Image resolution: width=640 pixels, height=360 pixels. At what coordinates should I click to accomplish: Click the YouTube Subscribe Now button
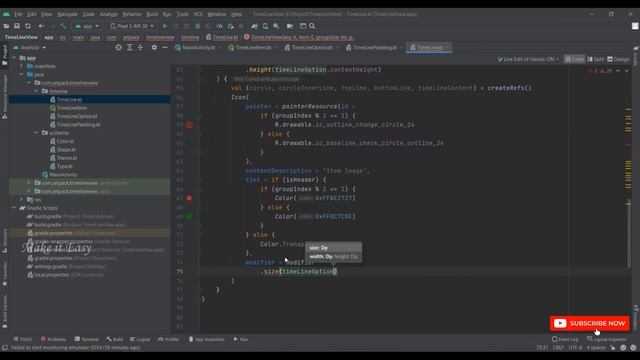590,323
